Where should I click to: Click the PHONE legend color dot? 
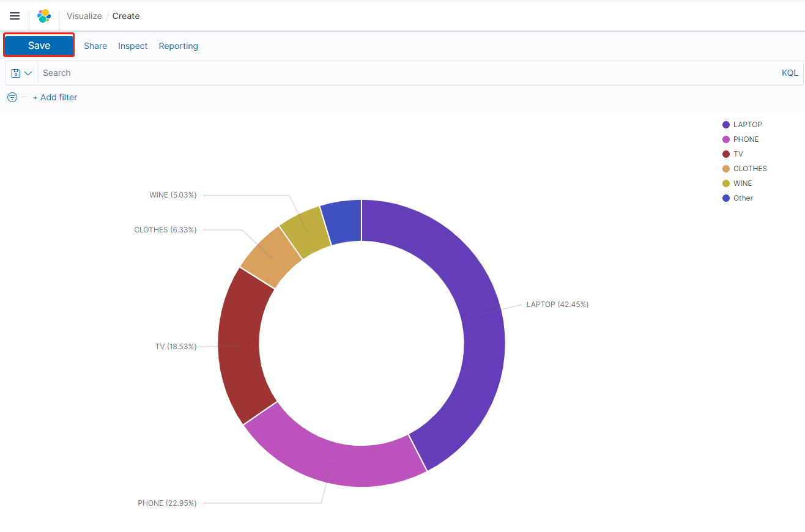(x=726, y=139)
